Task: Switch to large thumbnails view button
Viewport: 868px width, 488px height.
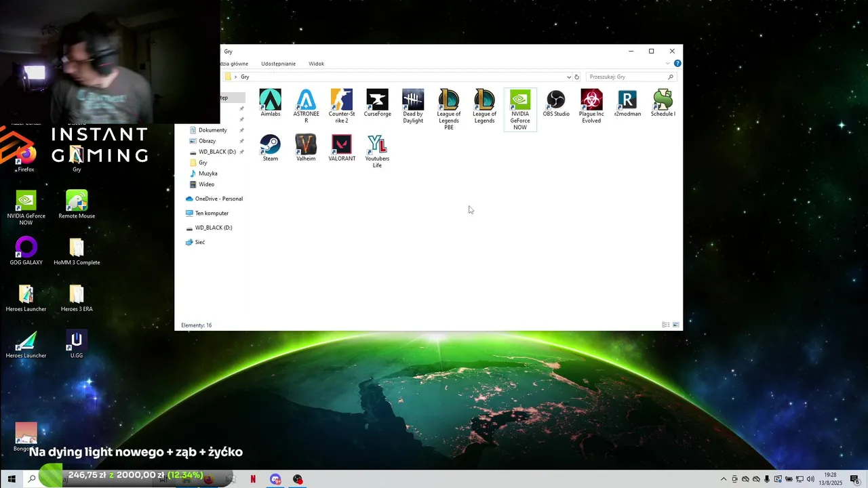Action: tap(675, 325)
